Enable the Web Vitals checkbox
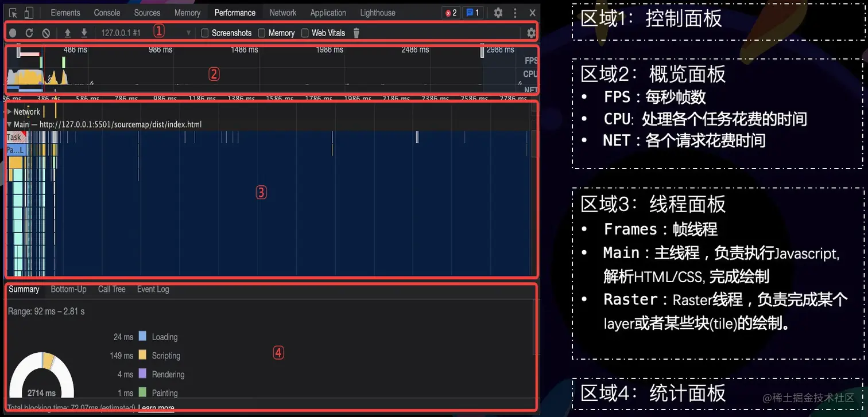Viewport: 868px width, 417px height. (x=305, y=33)
